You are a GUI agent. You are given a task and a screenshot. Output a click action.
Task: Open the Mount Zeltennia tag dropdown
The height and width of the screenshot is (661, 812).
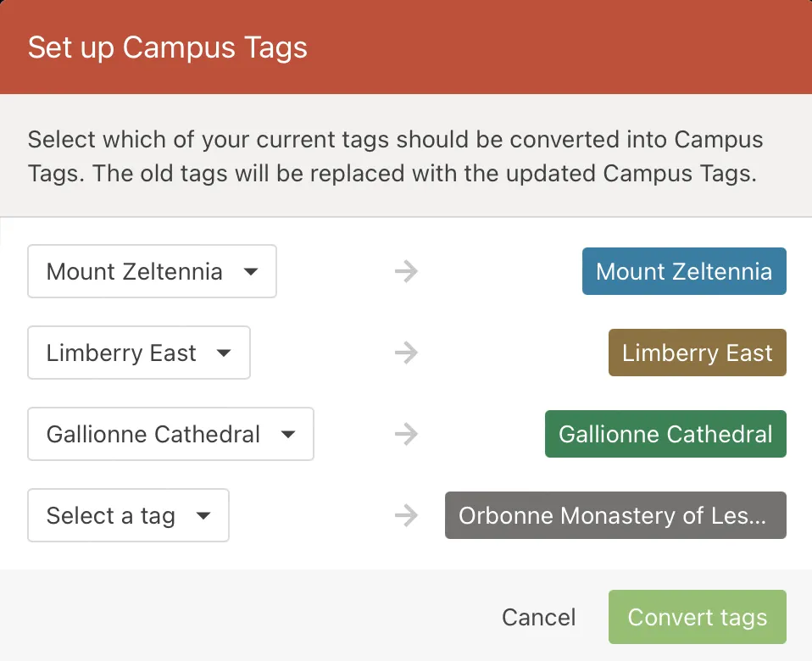coord(152,272)
